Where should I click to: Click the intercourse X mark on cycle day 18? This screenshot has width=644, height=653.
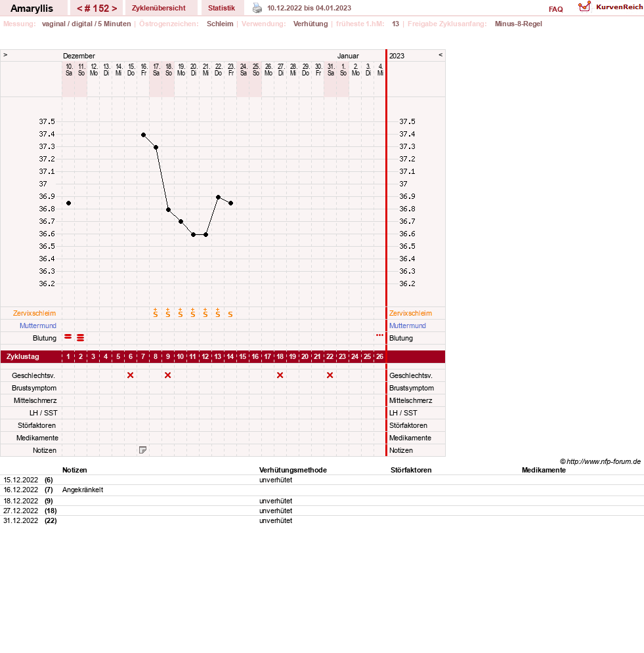point(280,375)
